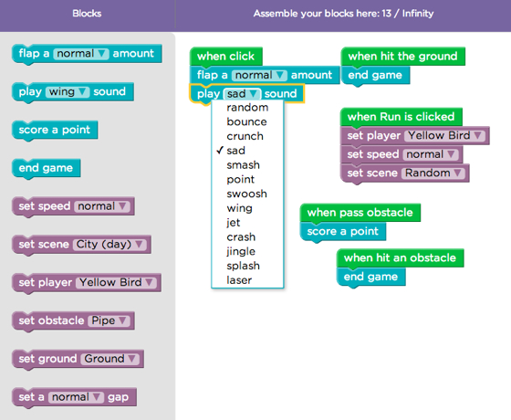Open Yellow Bird dropdown in workspace
511x420 pixels.
click(445, 136)
